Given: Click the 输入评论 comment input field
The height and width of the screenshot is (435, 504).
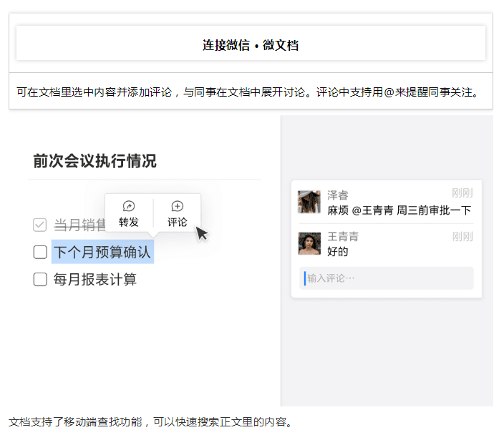Looking at the screenshot, I should pyautogui.click(x=387, y=278).
